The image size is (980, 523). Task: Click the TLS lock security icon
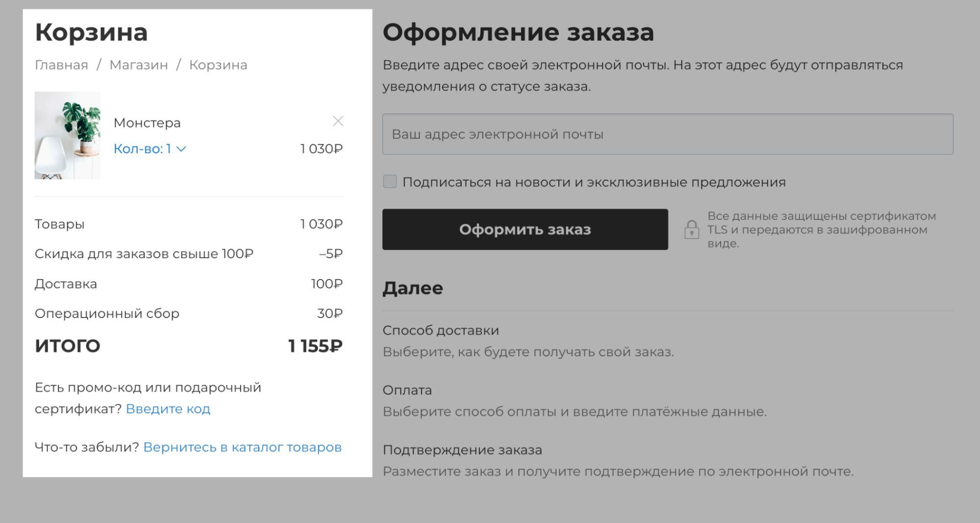click(692, 229)
